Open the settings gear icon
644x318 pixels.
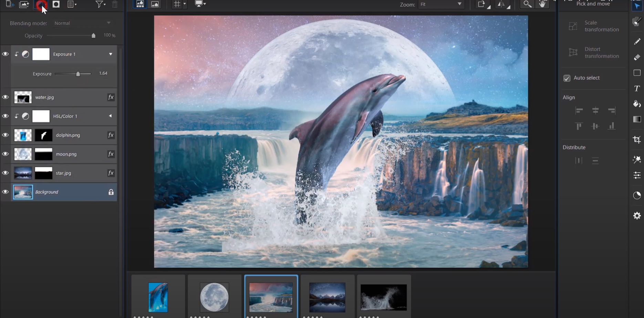pos(637,216)
